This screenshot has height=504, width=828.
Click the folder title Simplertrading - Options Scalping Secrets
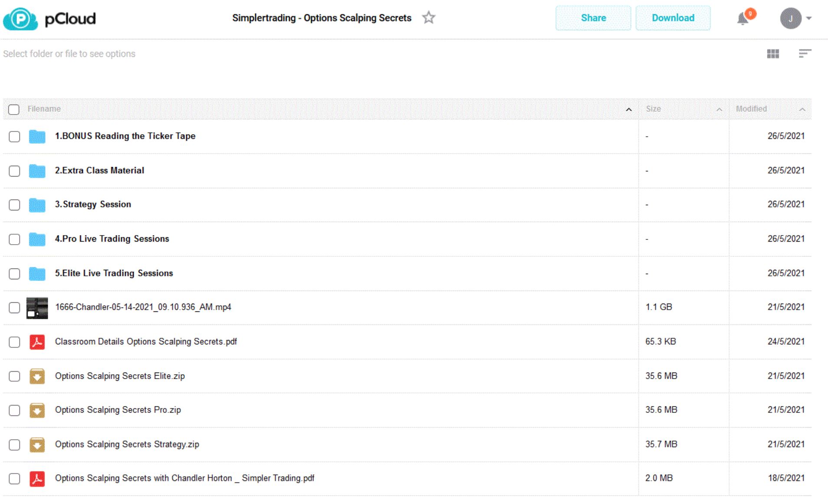(x=322, y=18)
